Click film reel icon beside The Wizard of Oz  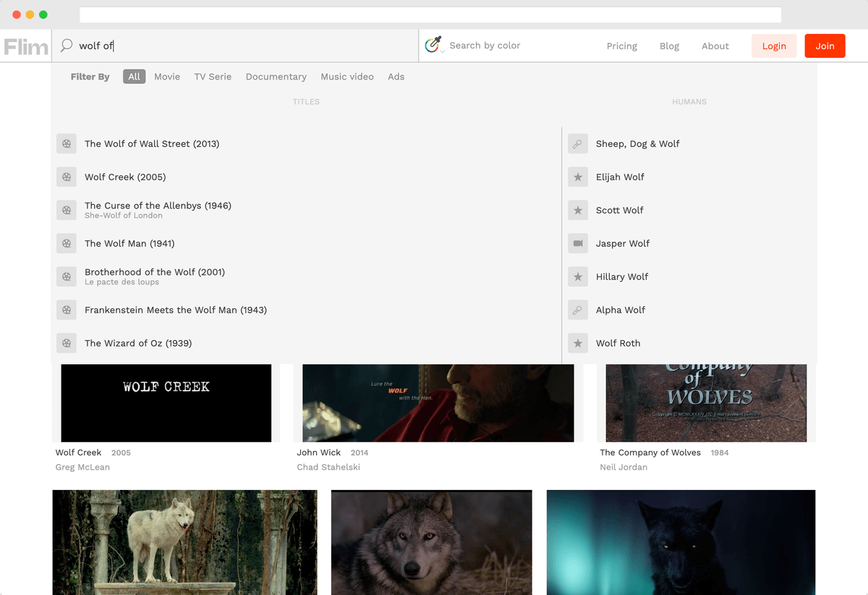point(67,343)
